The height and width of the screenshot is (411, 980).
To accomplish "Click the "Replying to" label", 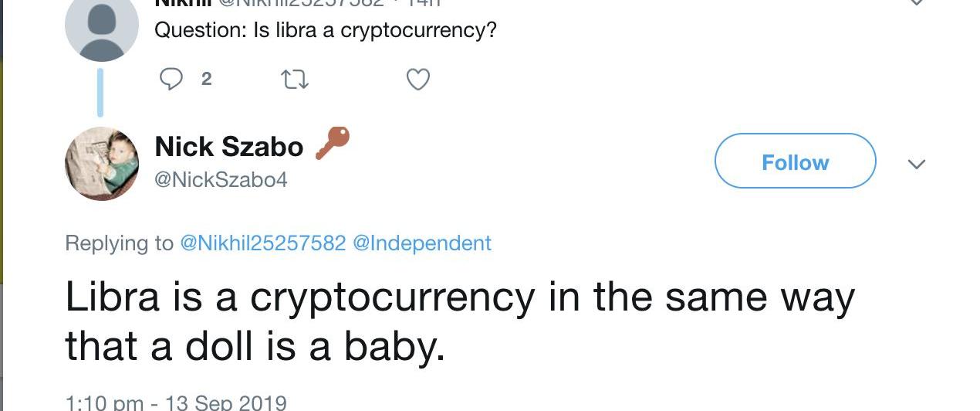I will (119, 243).
